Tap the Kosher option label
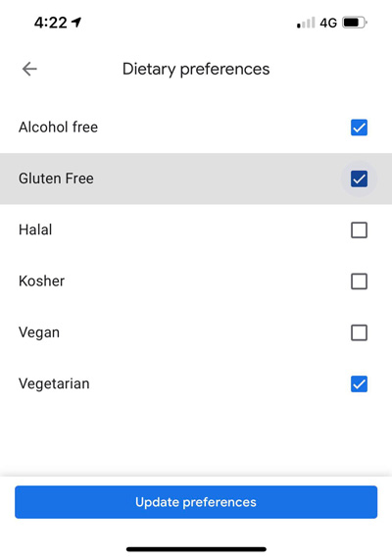This screenshot has width=392, height=560. click(41, 281)
